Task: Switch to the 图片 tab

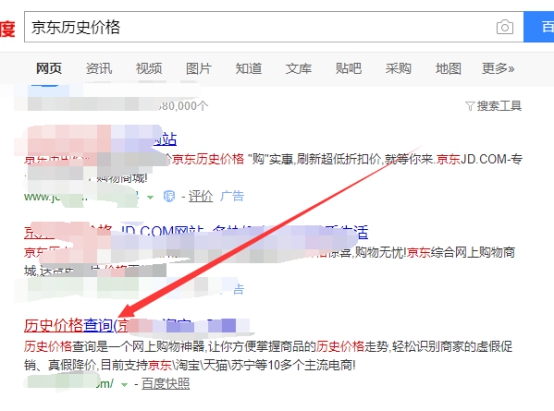Action: click(199, 68)
